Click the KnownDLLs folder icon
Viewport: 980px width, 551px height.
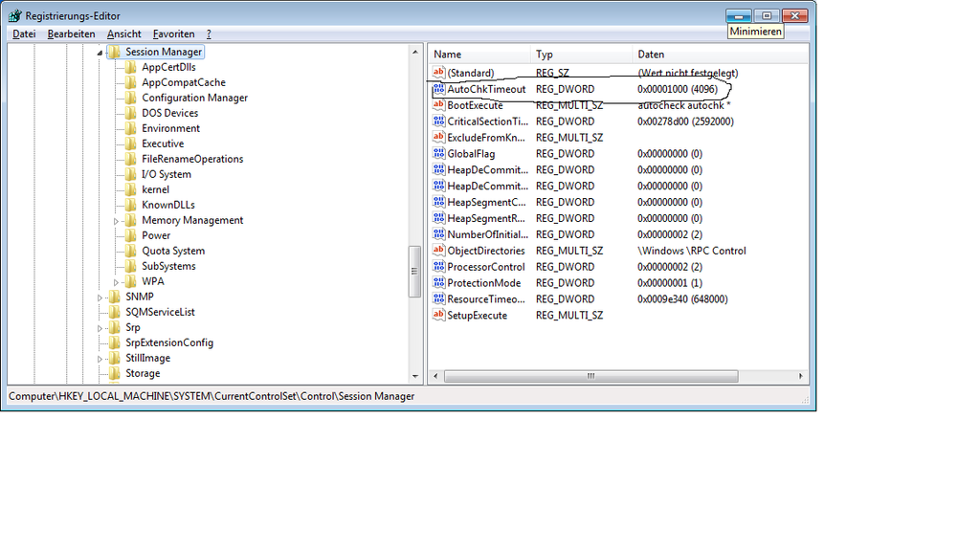pos(131,205)
